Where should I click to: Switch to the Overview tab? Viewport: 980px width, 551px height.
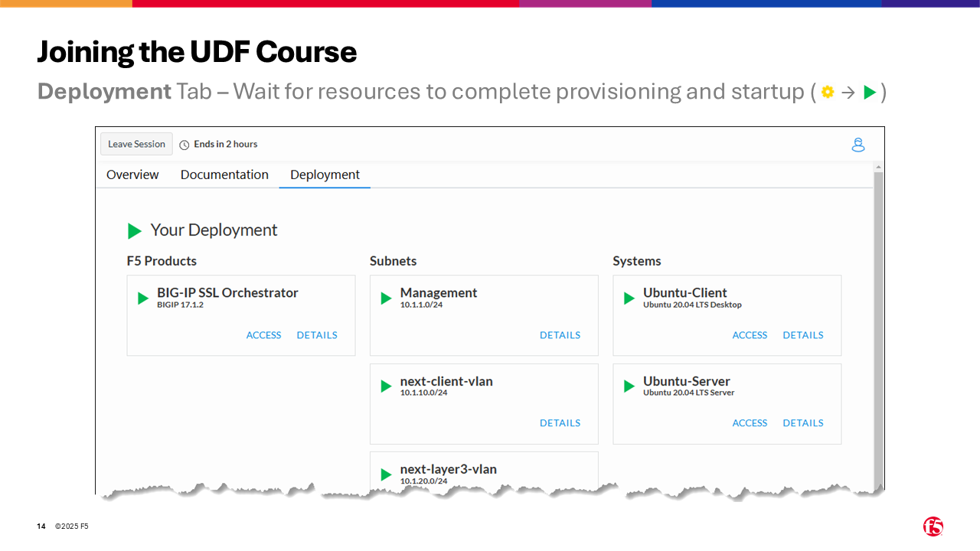tap(132, 174)
